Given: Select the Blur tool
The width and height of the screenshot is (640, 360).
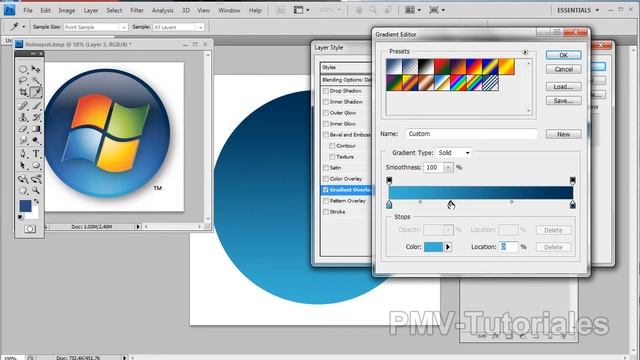Looking at the screenshot, I should (23, 141).
